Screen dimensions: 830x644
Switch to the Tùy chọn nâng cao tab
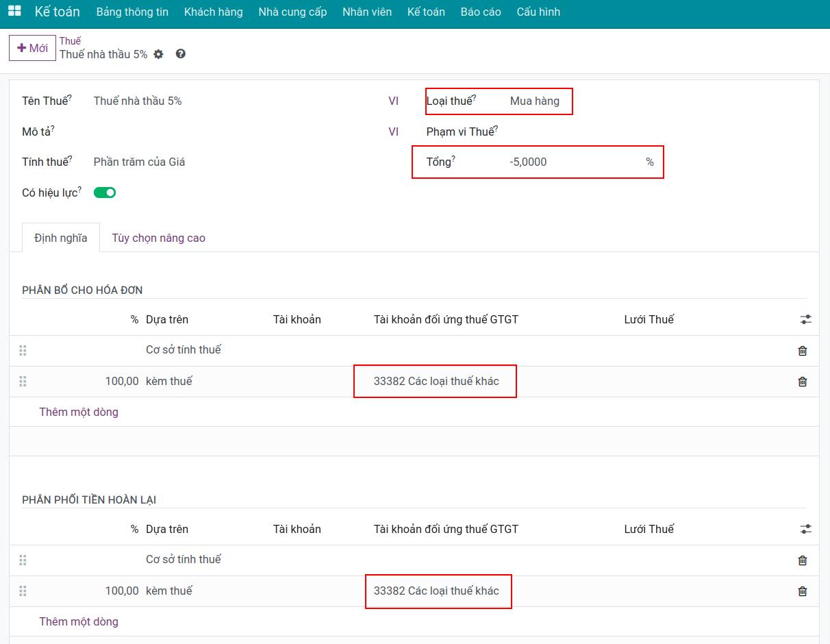(x=158, y=238)
